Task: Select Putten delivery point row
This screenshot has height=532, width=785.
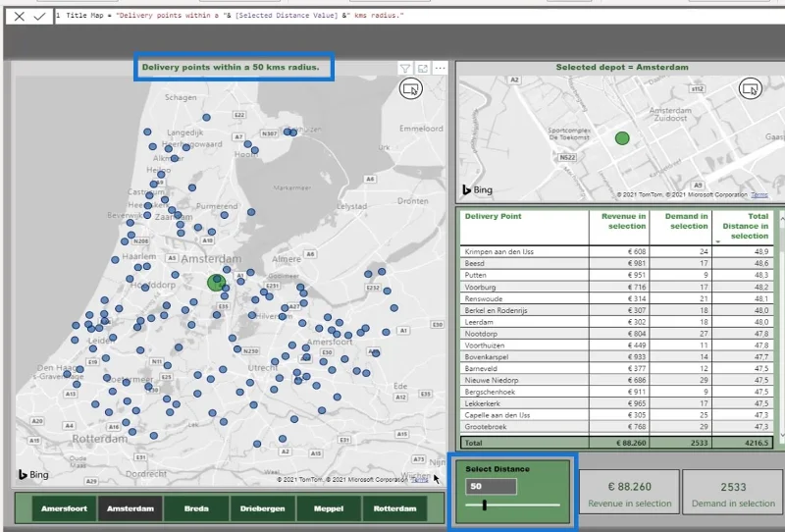Action: point(616,275)
